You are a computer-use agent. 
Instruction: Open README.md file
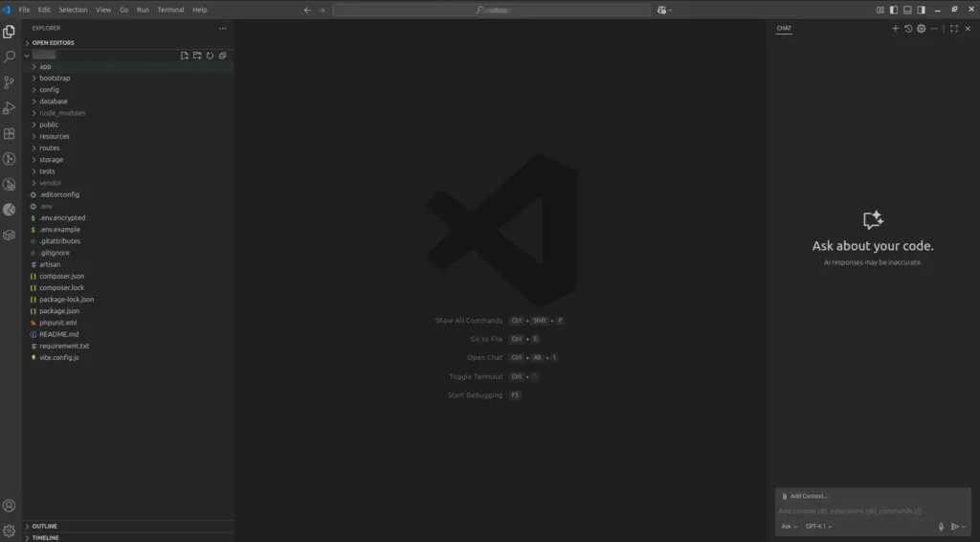click(x=128, y=334)
